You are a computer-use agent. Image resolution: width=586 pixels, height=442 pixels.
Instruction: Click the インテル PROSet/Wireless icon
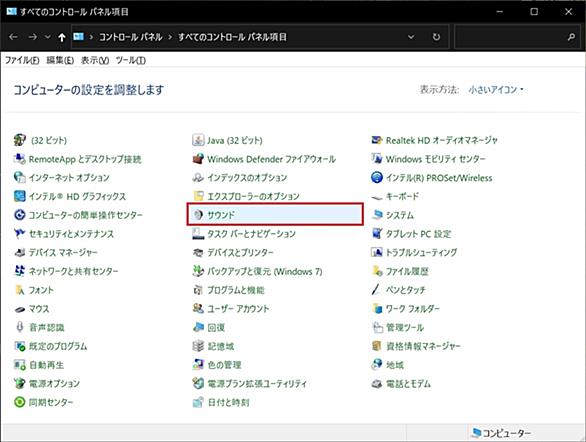coord(377,177)
